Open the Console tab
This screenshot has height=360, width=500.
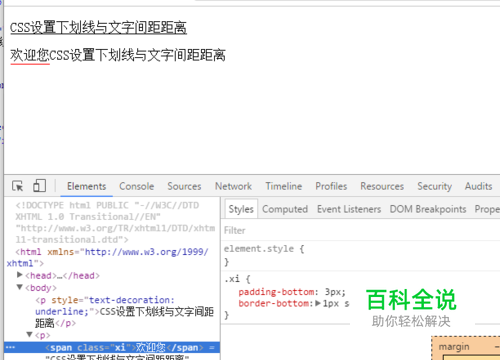tap(137, 186)
